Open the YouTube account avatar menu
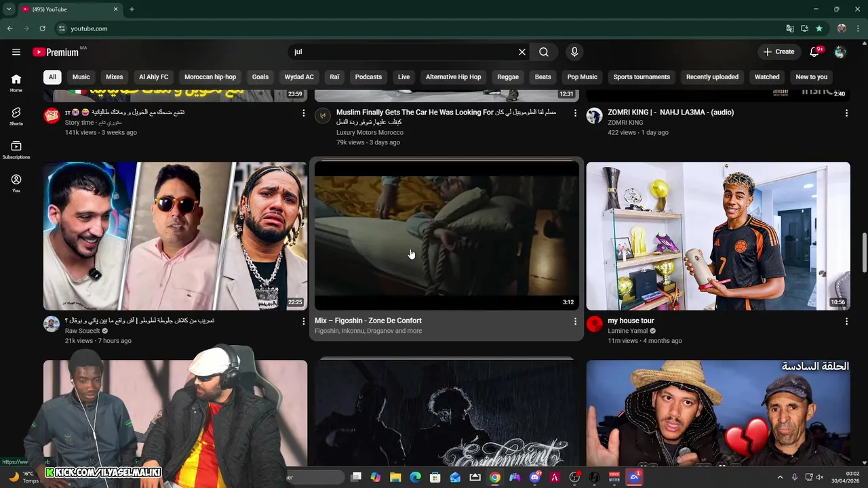This screenshot has height=488, width=868. (x=840, y=52)
